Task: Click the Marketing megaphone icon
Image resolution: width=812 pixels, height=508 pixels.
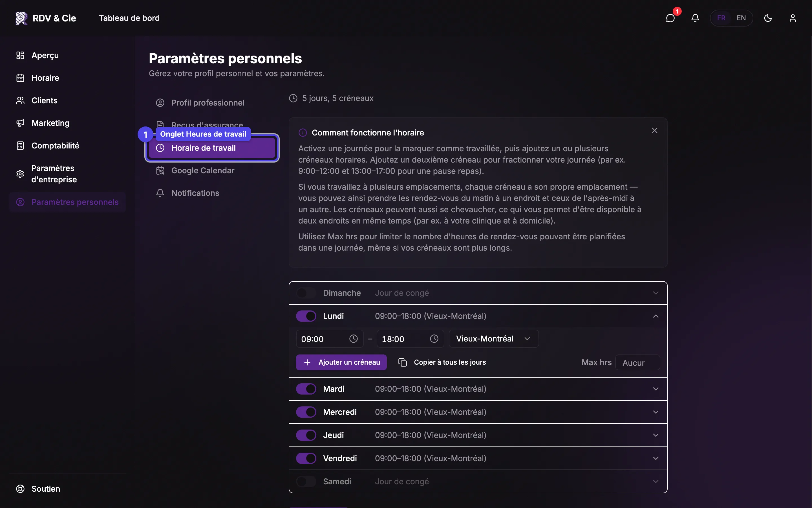Action: 20,123
